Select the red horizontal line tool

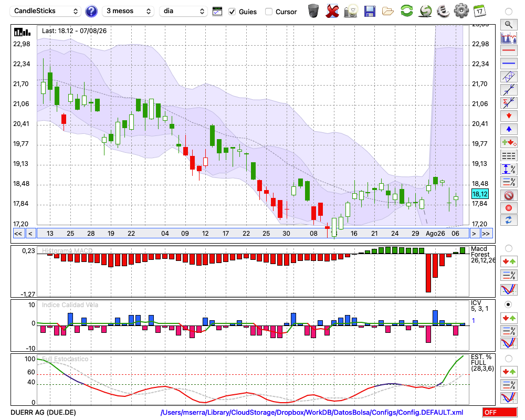[509, 50]
